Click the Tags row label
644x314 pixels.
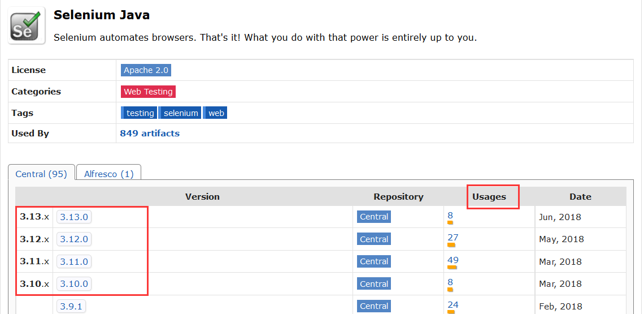[x=22, y=113]
